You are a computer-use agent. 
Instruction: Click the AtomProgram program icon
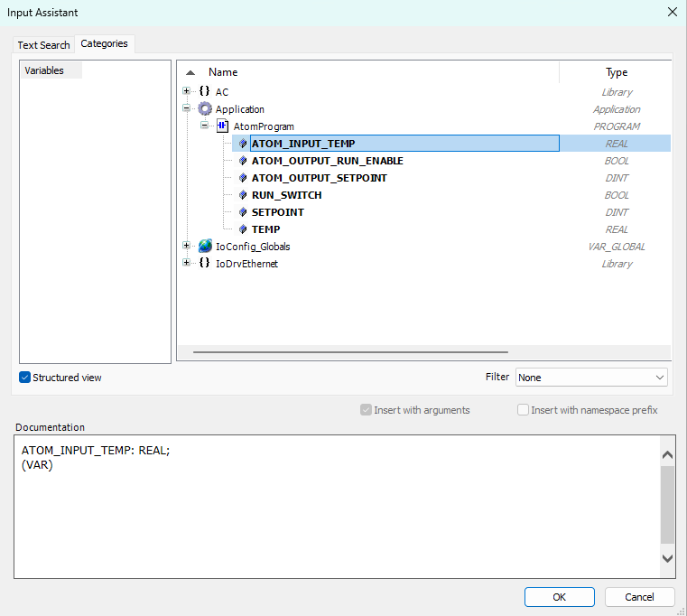tap(222, 126)
